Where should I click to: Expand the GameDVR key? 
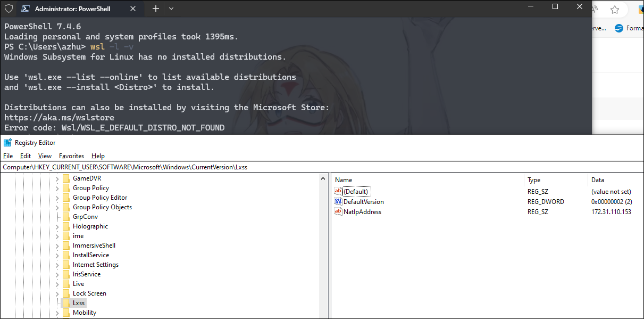[57, 178]
